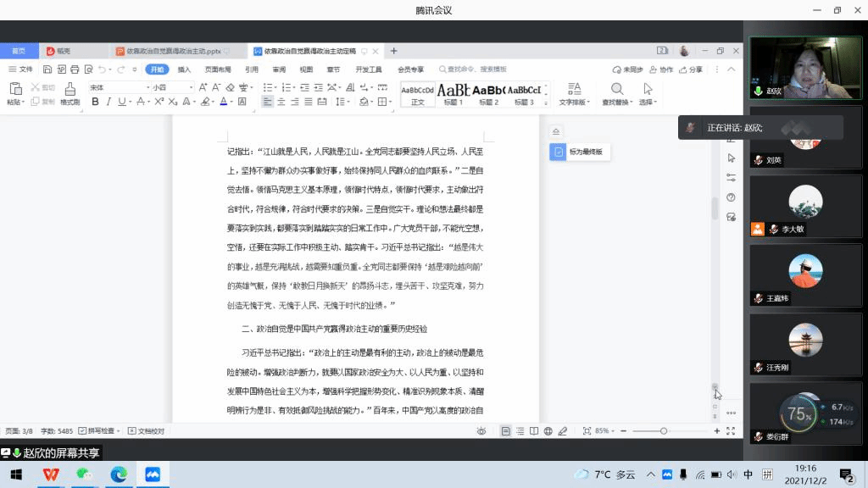This screenshot has width=868, height=488.
Task: Open the Page Layout (页面布局) tab
Action: [x=218, y=69]
